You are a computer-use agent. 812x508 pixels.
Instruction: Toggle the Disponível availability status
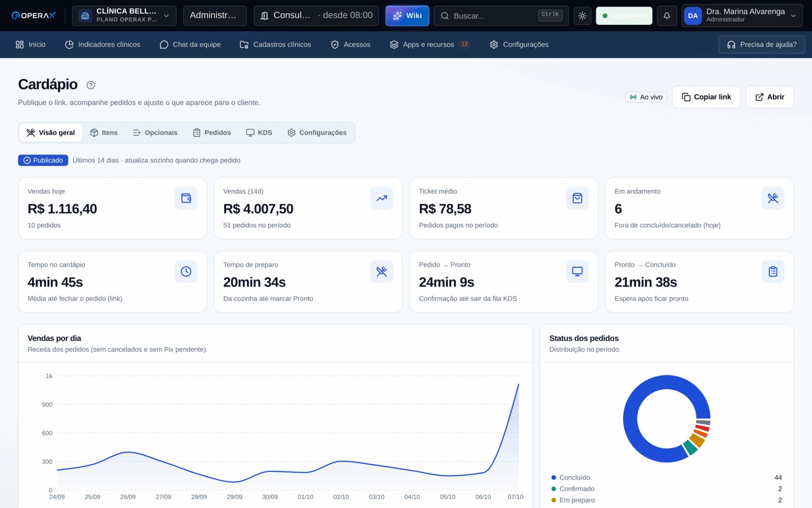pyautogui.click(x=624, y=16)
